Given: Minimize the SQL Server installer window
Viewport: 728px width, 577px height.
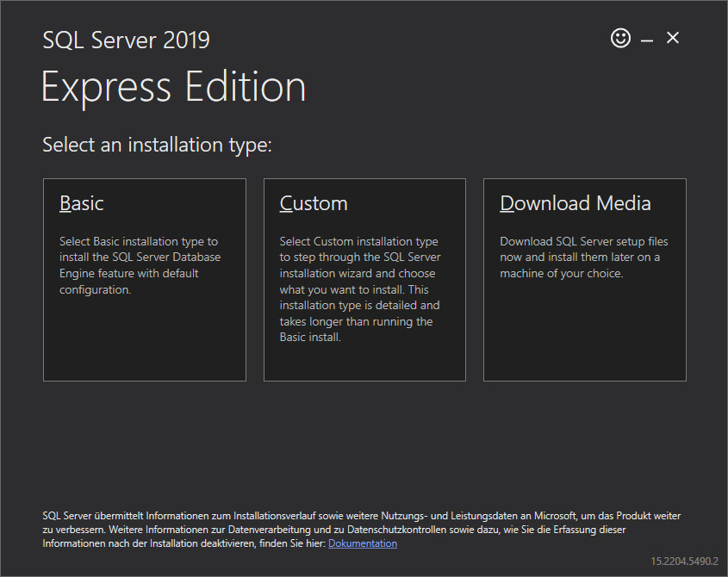Looking at the screenshot, I should tap(647, 39).
